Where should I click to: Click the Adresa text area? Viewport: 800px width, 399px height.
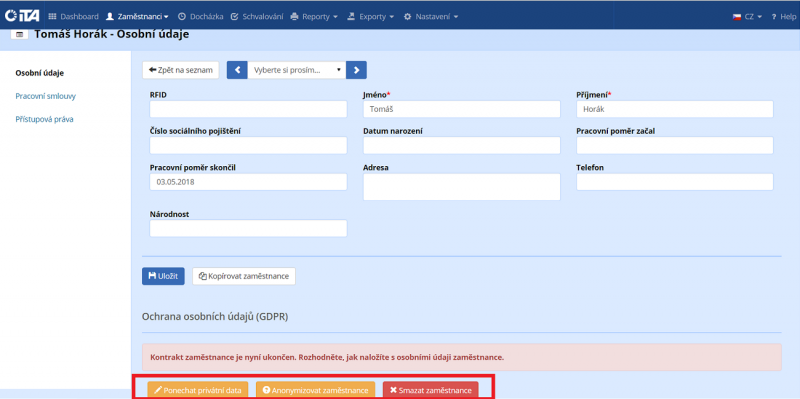[x=462, y=187]
